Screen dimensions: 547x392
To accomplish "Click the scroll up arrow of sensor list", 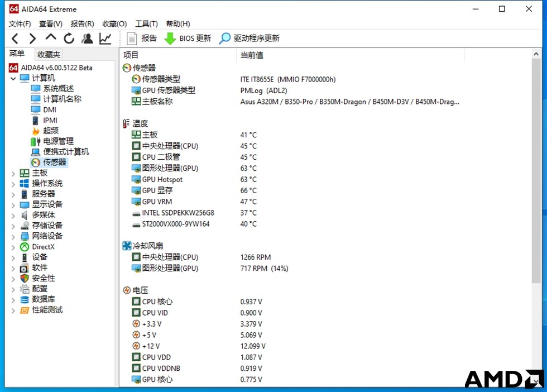I will tap(536, 54).
